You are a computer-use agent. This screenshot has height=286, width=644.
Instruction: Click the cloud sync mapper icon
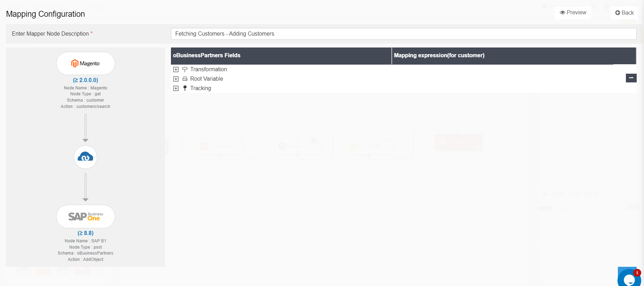85,157
